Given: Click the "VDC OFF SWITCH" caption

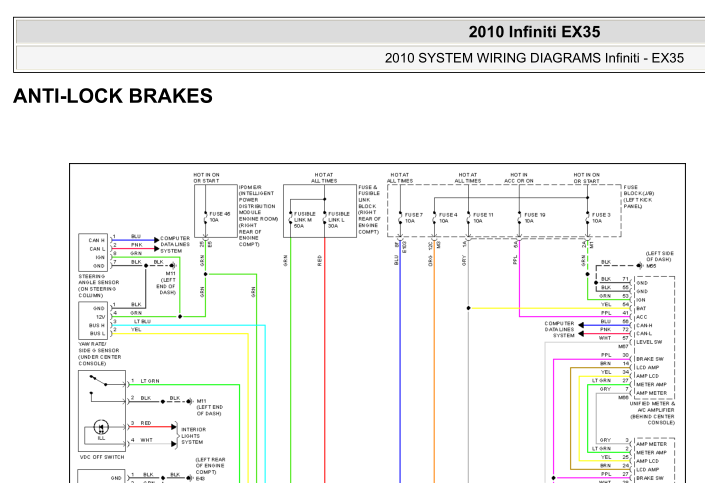Looking at the screenshot, I should (102, 457).
